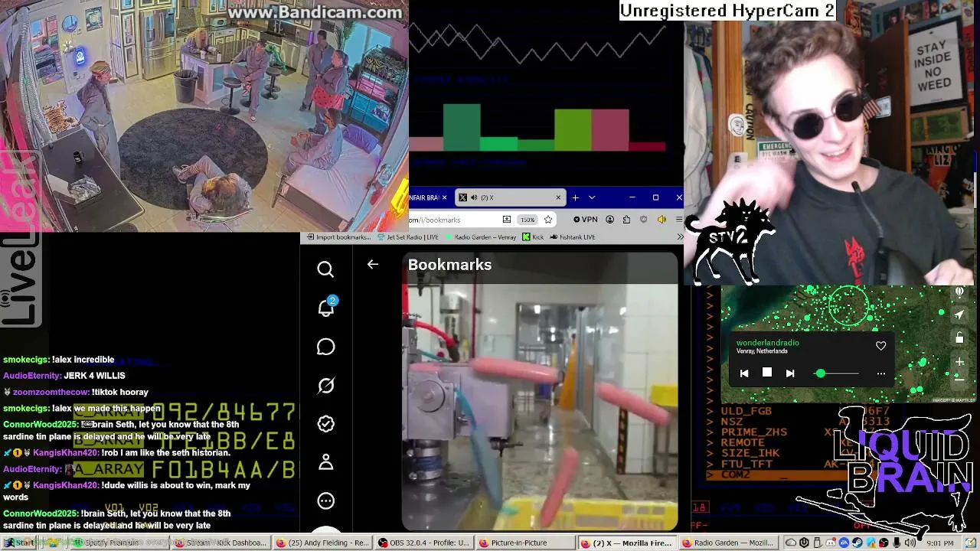Click Radio Garden balloon icon
Viewport: 980px width, 551px height.
pos(959,292)
